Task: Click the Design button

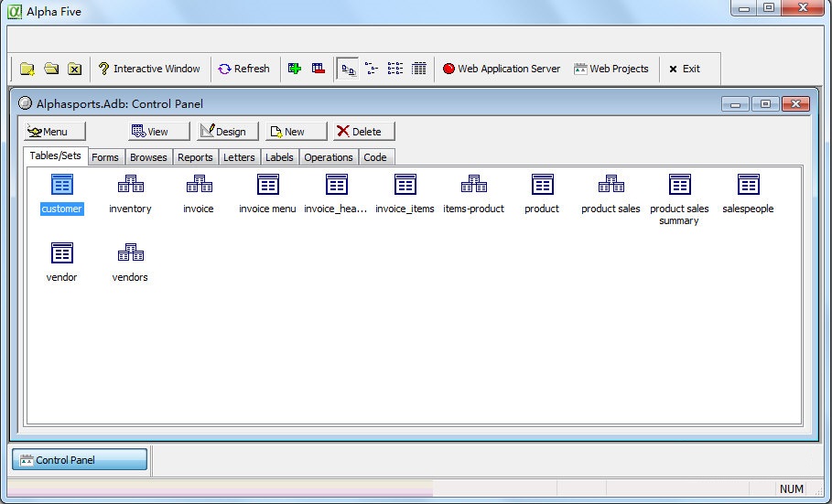Action: pos(228,132)
